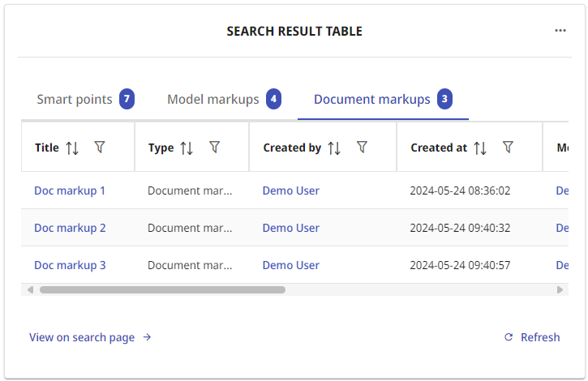Switch to the Model markups tab
This screenshot has height=381, width=588.
pos(213,100)
